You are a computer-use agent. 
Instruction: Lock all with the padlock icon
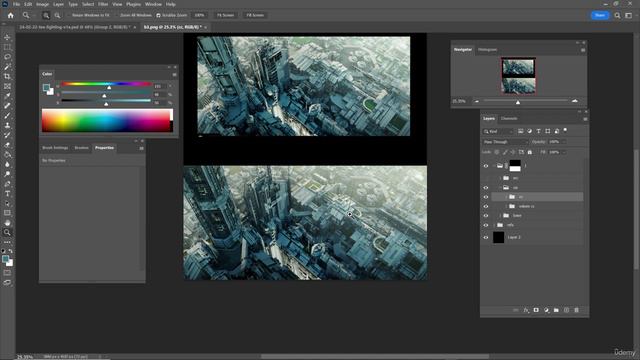530,152
